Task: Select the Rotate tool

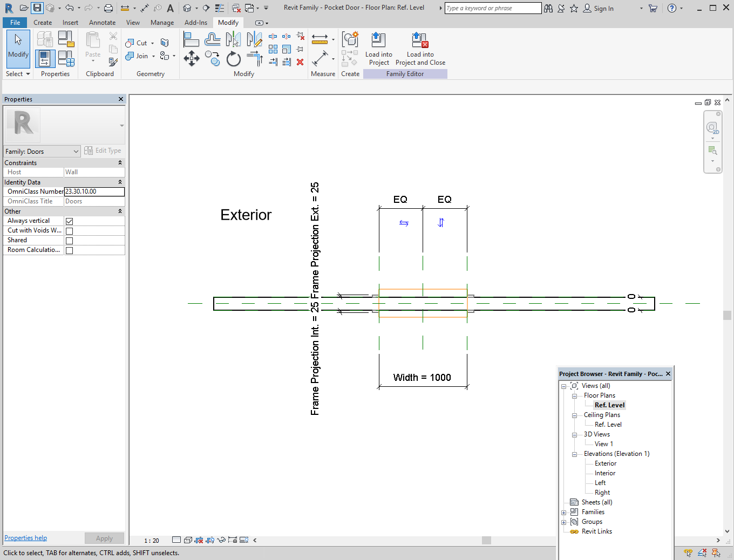Action: click(233, 58)
